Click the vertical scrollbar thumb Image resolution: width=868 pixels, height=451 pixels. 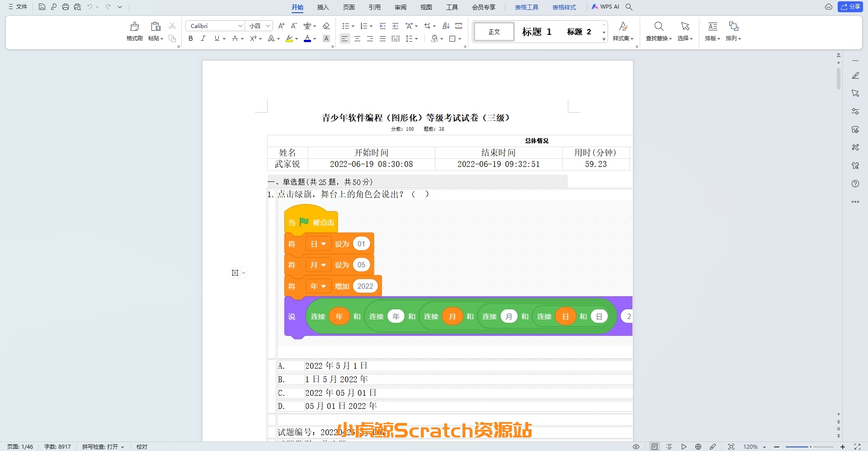click(x=839, y=78)
